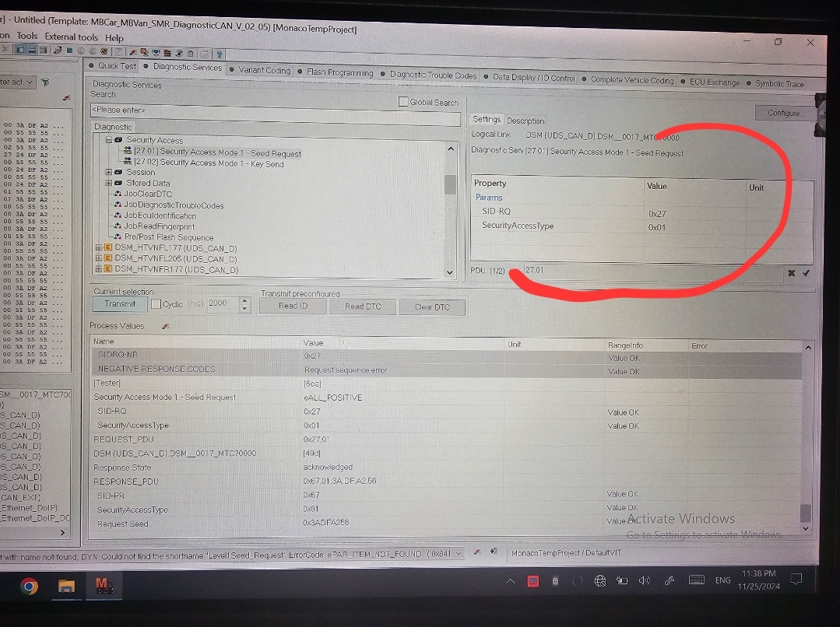Click the Clear DTC button
Viewport: 840px width, 627px height.
point(431,306)
